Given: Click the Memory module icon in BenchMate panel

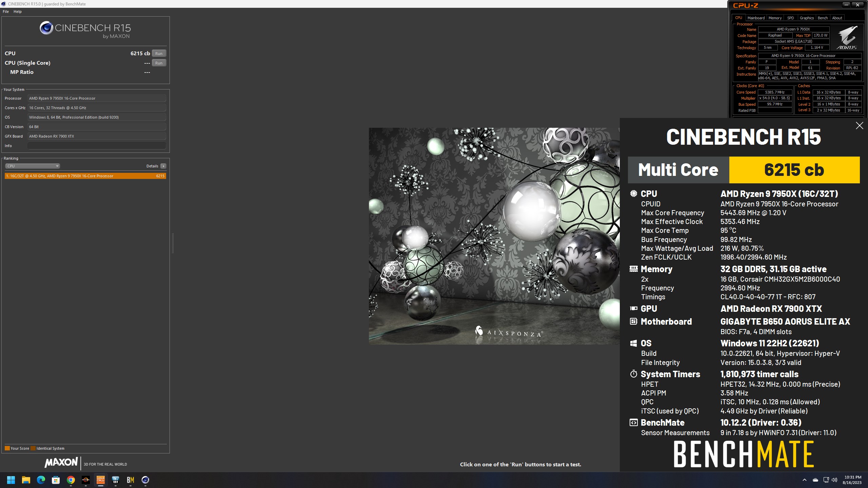Looking at the screenshot, I should click(633, 269).
